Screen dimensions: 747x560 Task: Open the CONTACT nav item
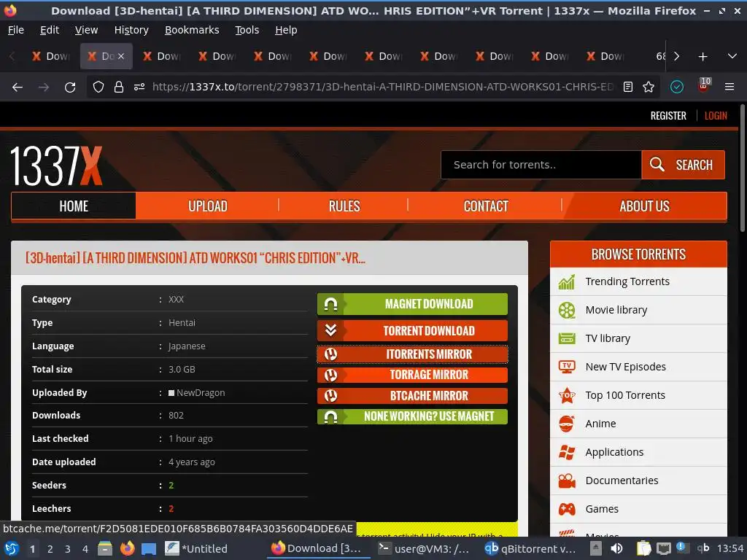point(486,206)
